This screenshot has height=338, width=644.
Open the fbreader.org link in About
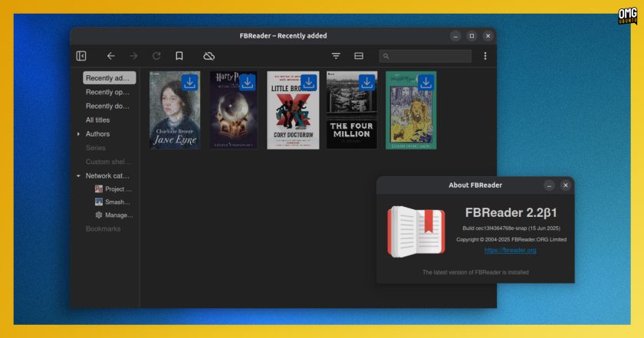(511, 250)
